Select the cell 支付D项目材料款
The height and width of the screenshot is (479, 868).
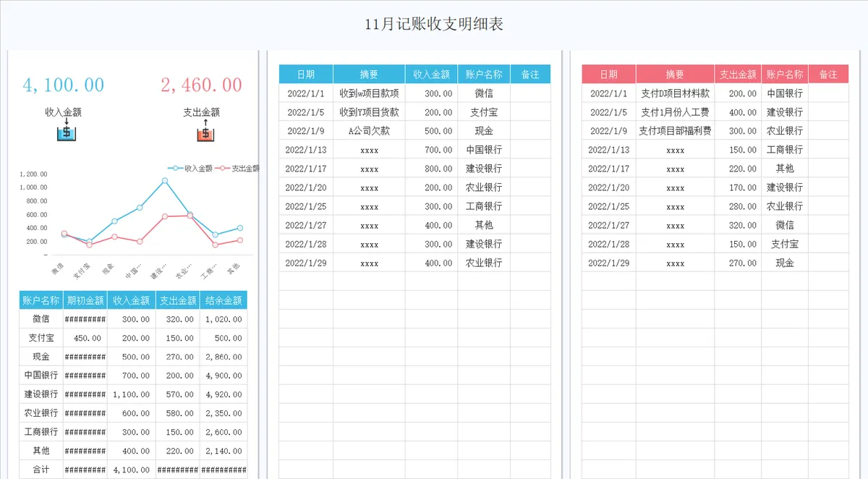click(x=675, y=93)
